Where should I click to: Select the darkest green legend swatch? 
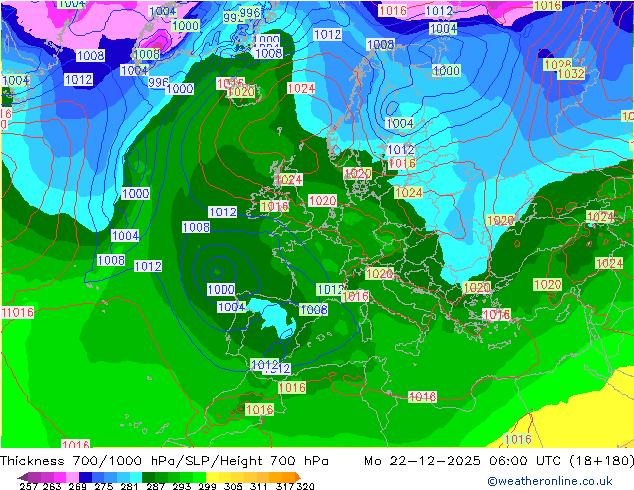click(x=148, y=477)
